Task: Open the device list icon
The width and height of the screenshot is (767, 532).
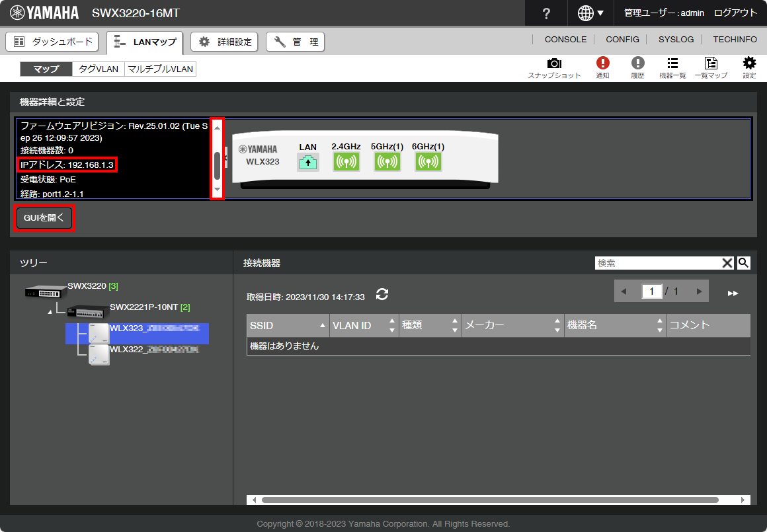Action: coord(672,63)
